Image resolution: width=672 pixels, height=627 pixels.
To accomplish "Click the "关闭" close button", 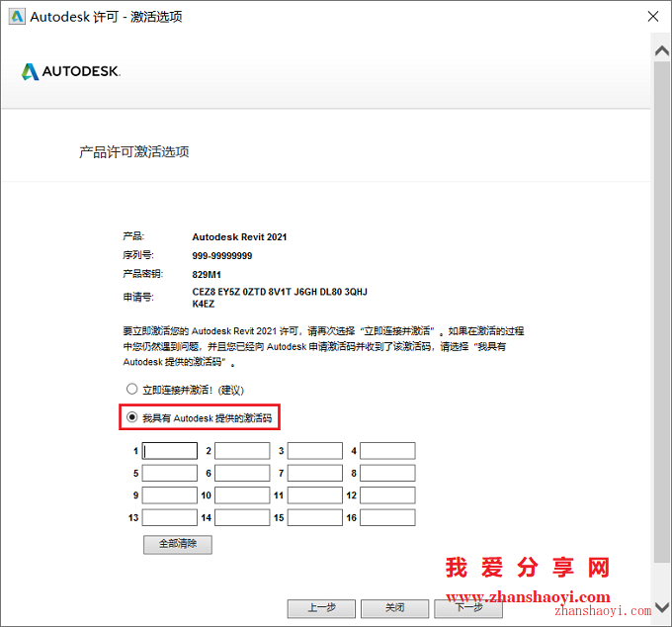I will point(394,608).
